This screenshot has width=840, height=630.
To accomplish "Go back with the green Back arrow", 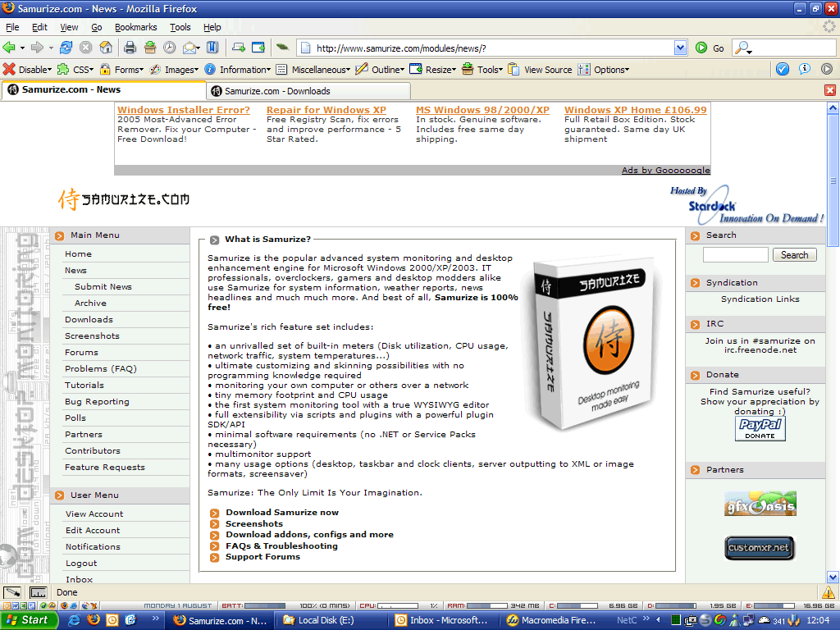I will coord(9,48).
